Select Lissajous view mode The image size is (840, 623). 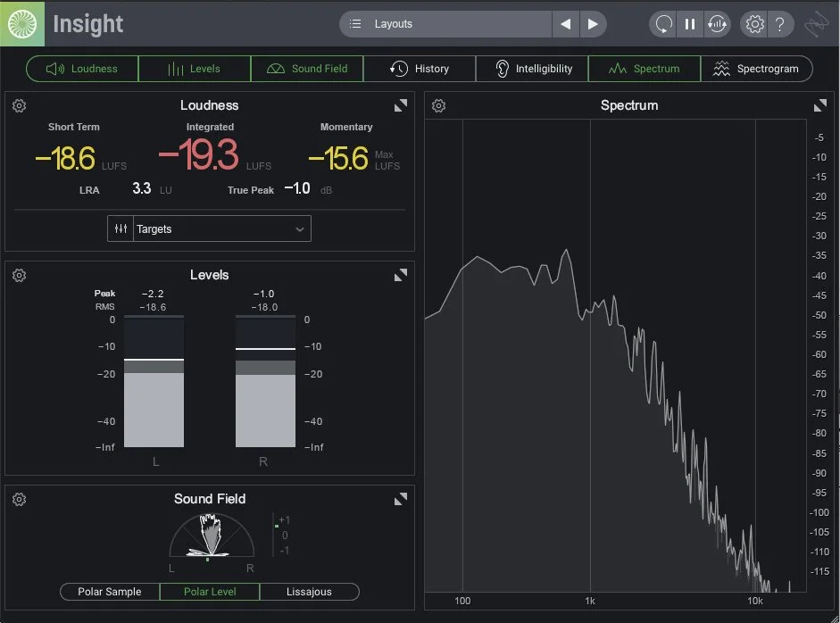[309, 592]
